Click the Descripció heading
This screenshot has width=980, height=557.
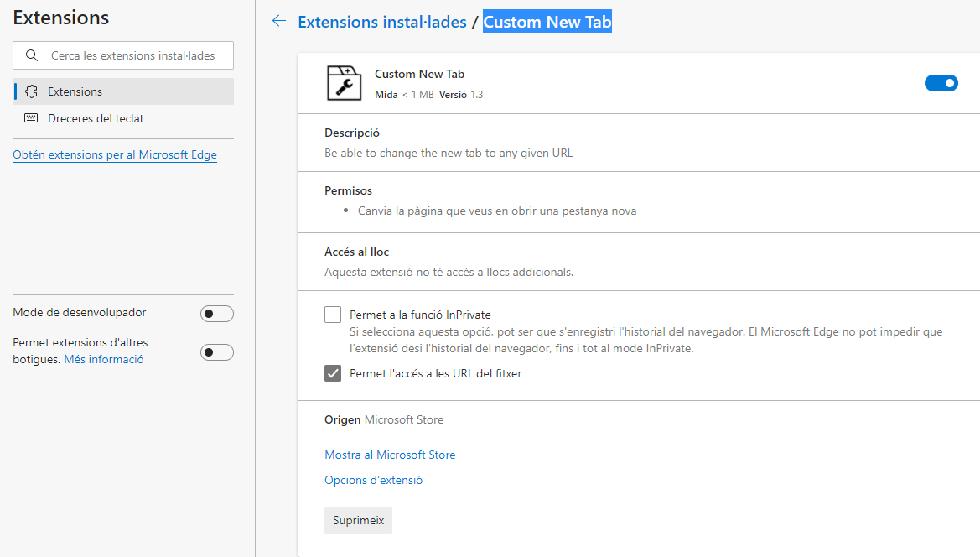[x=352, y=133]
